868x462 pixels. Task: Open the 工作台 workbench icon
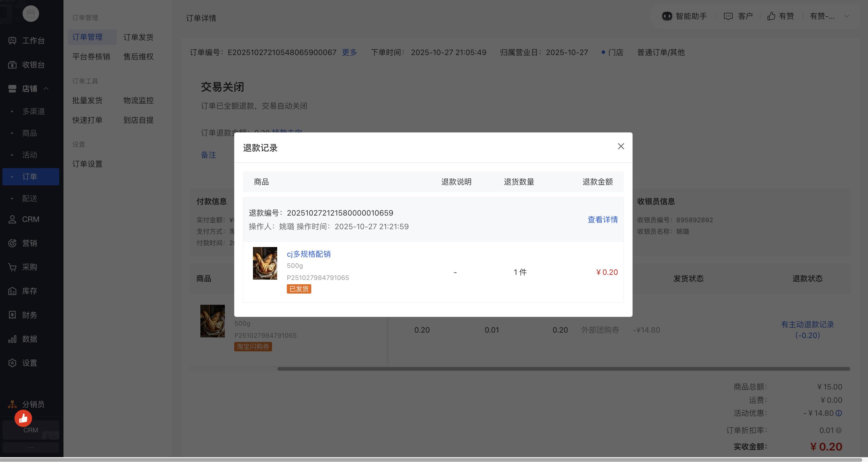[x=12, y=41]
